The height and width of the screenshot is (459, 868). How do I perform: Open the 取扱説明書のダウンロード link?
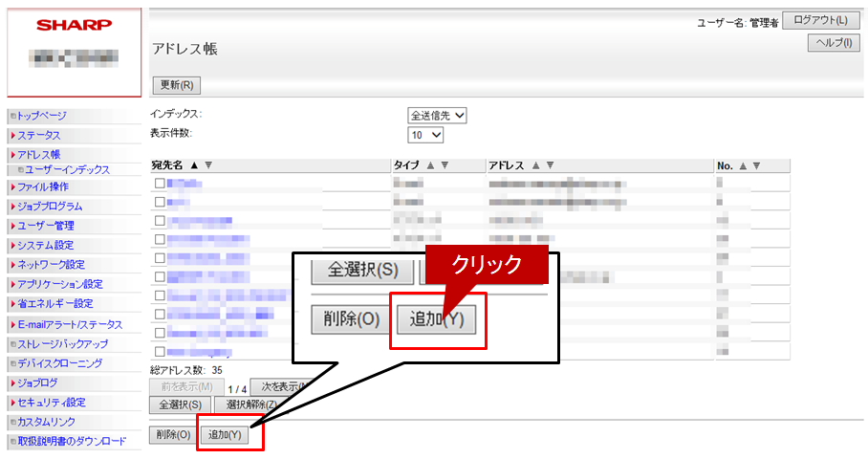(71, 441)
